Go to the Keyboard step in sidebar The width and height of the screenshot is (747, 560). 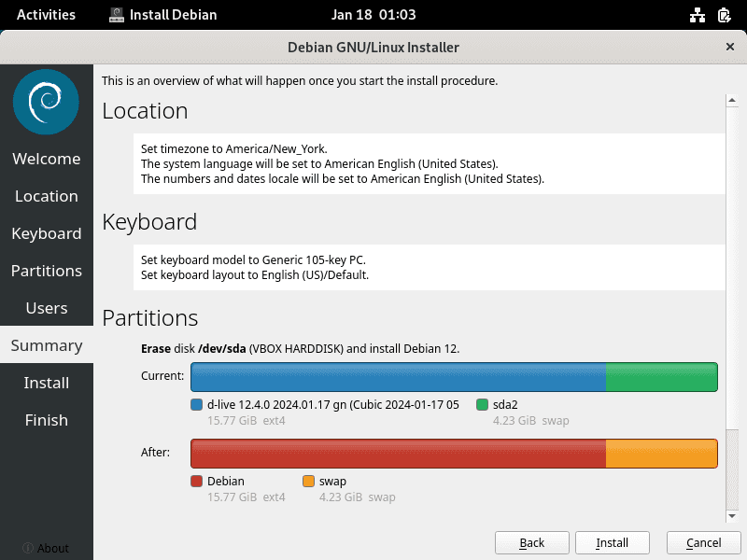pyautogui.click(x=47, y=233)
